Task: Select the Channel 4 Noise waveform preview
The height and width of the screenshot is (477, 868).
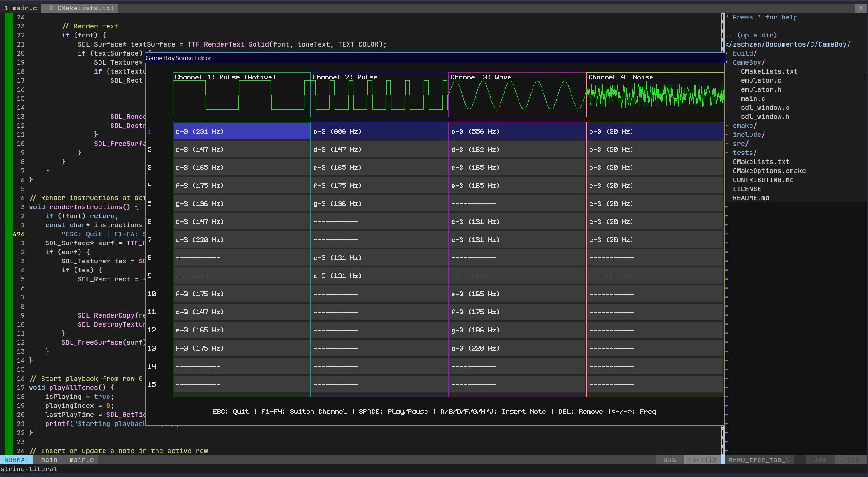Action: (655, 95)
